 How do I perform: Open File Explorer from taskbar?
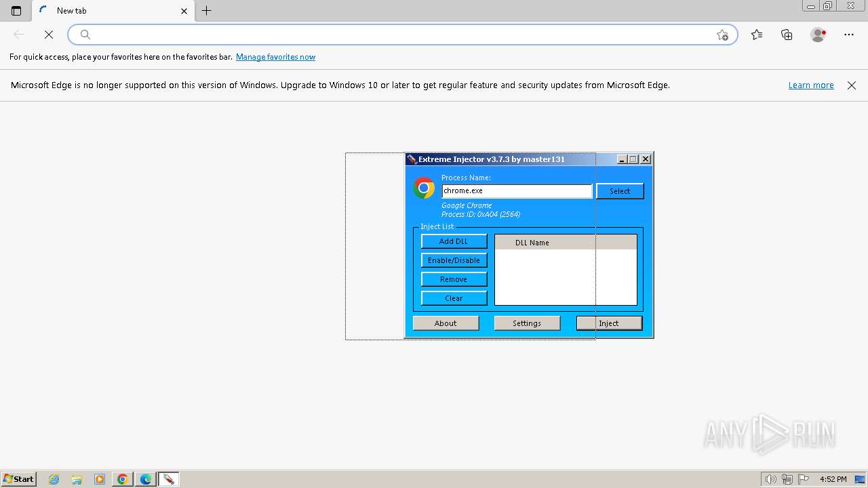(x=77, y=479)
